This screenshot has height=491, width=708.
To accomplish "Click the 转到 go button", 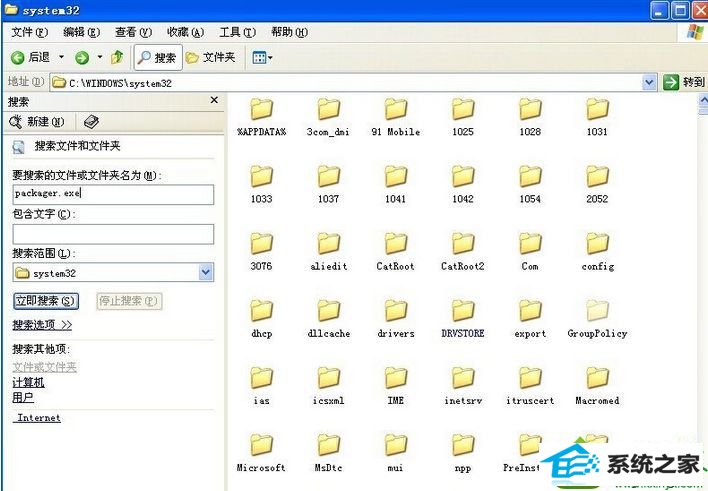I will click(684, 82).
